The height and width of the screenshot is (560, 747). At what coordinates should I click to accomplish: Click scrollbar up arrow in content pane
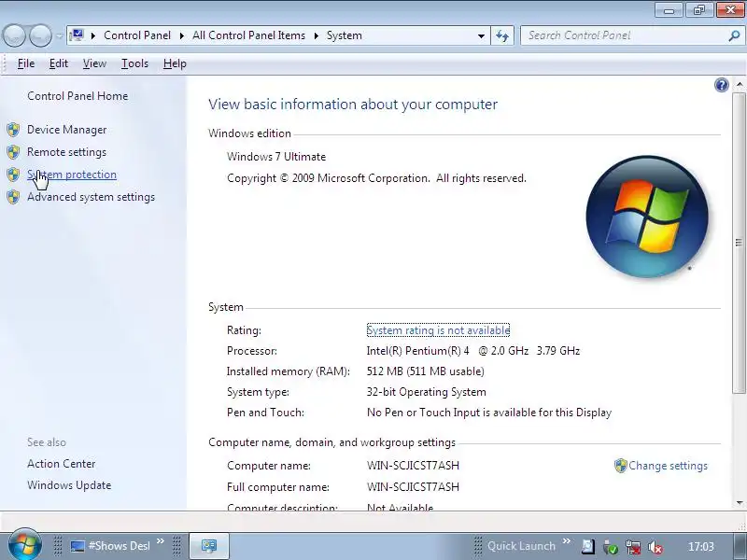tap(739, 84)
